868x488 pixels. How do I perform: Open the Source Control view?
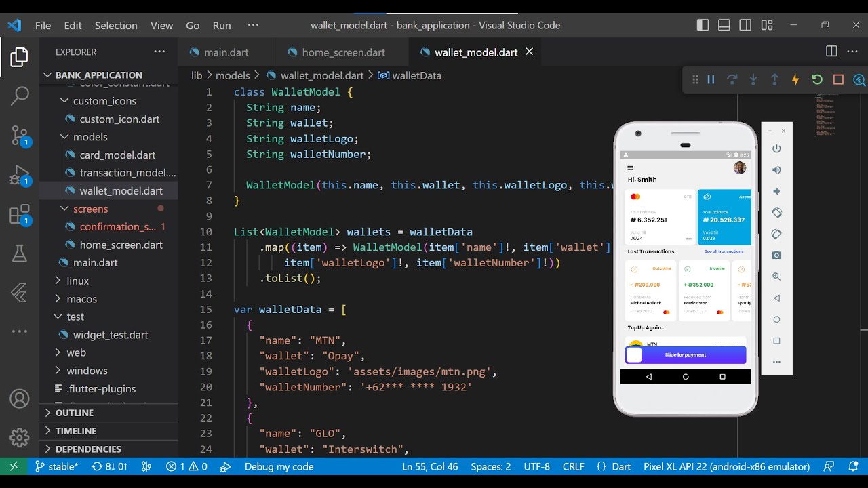[19, 135]
